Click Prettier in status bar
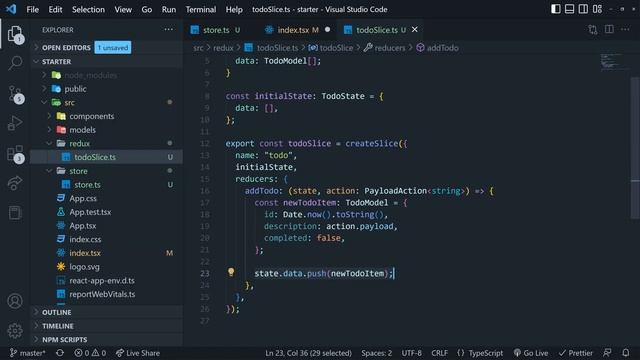Viewport: 640px width, 360px height. (x=576, y=353)
